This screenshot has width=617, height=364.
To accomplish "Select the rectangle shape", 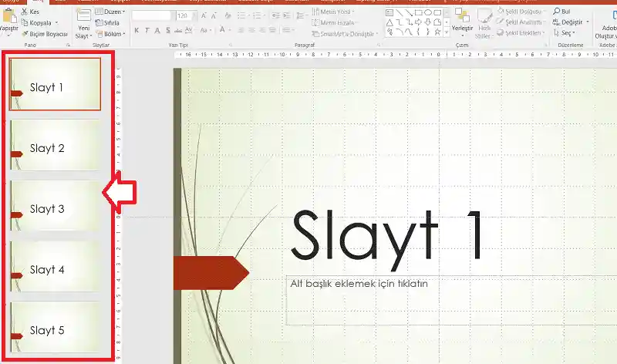I will click(x=418, y=12).
